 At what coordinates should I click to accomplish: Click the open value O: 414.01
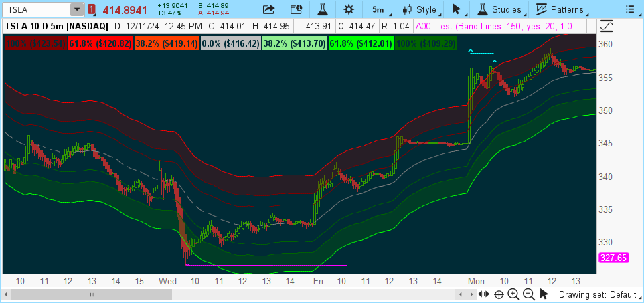pyautogui.click(x=227, y=27)
